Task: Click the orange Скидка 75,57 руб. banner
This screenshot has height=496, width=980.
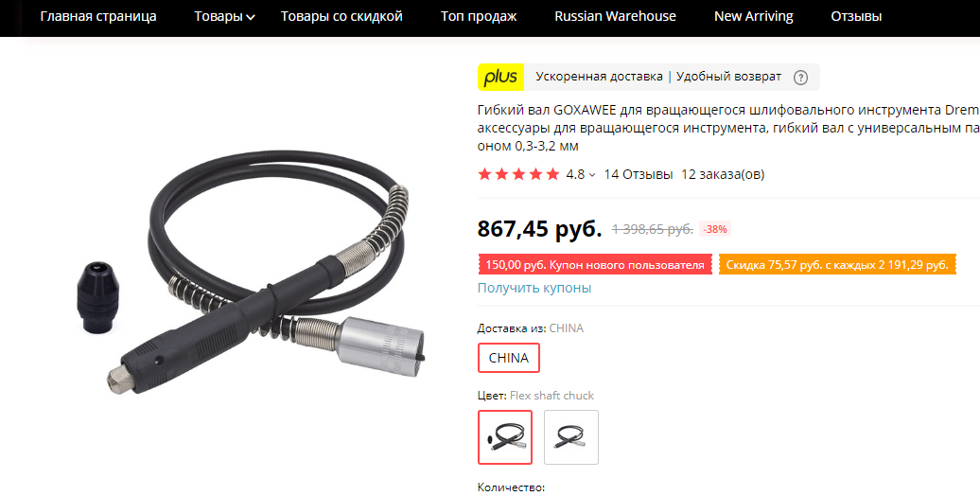Action: coord(837,265)
